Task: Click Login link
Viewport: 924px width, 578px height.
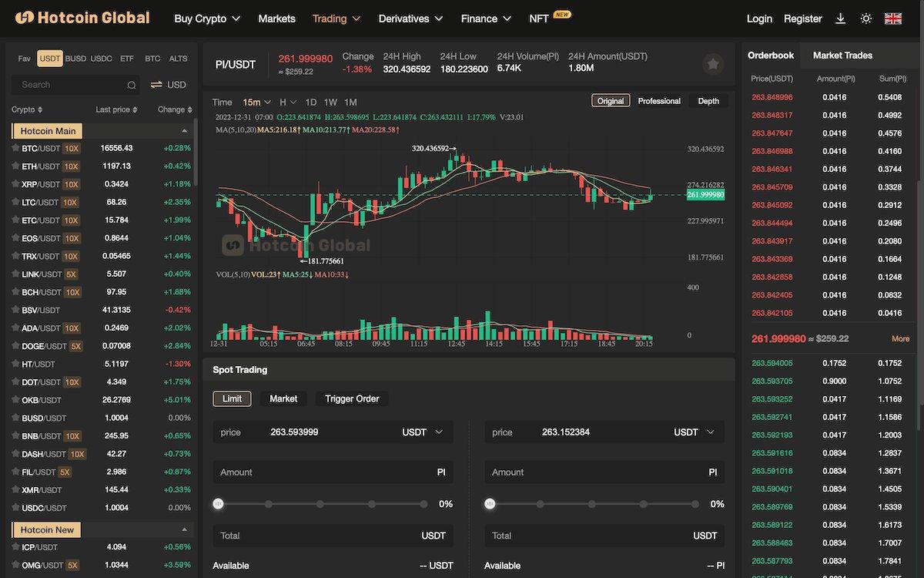Action: coord(759,18)
